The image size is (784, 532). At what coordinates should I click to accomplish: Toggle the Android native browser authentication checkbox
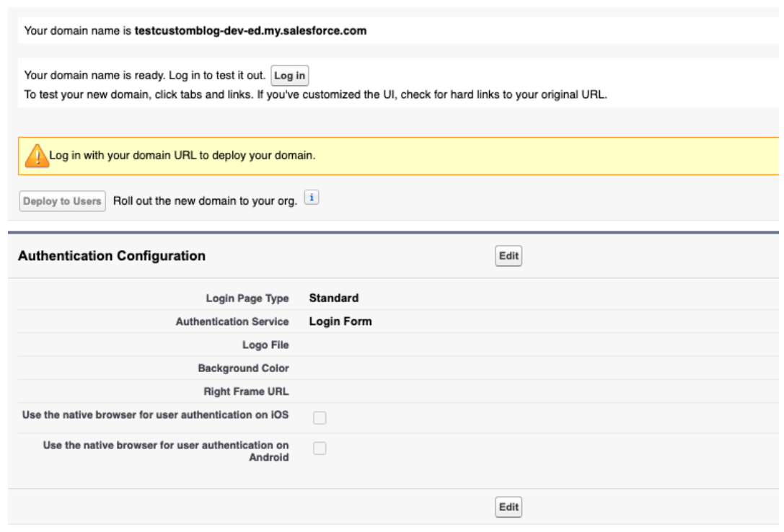pyautogui.click(x=320, y=448)
